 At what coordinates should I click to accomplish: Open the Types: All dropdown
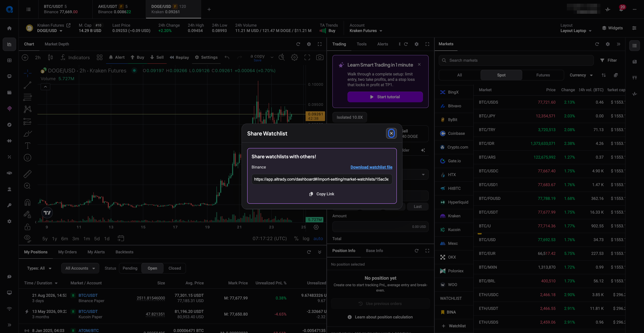coord(39,268)
